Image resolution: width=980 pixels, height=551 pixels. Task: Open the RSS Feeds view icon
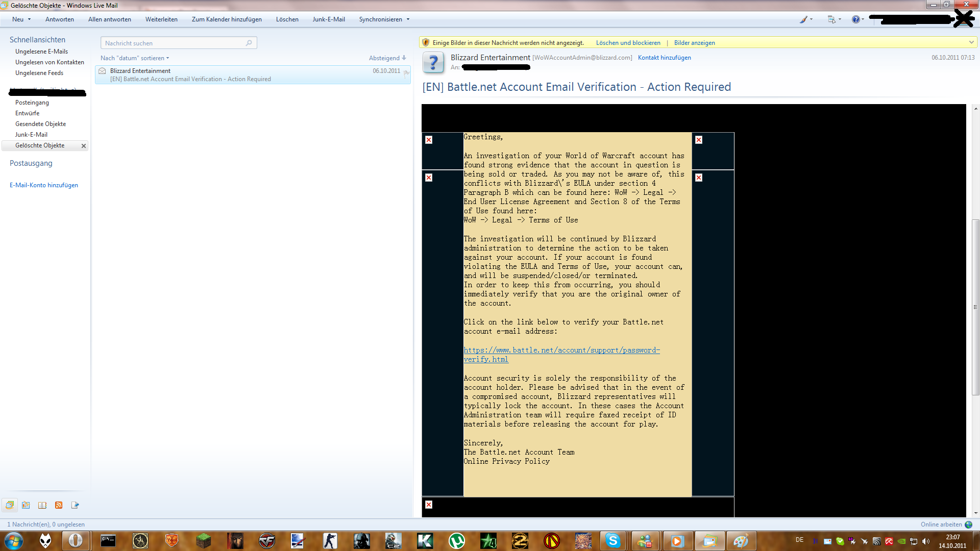click(x=59, y=505)
